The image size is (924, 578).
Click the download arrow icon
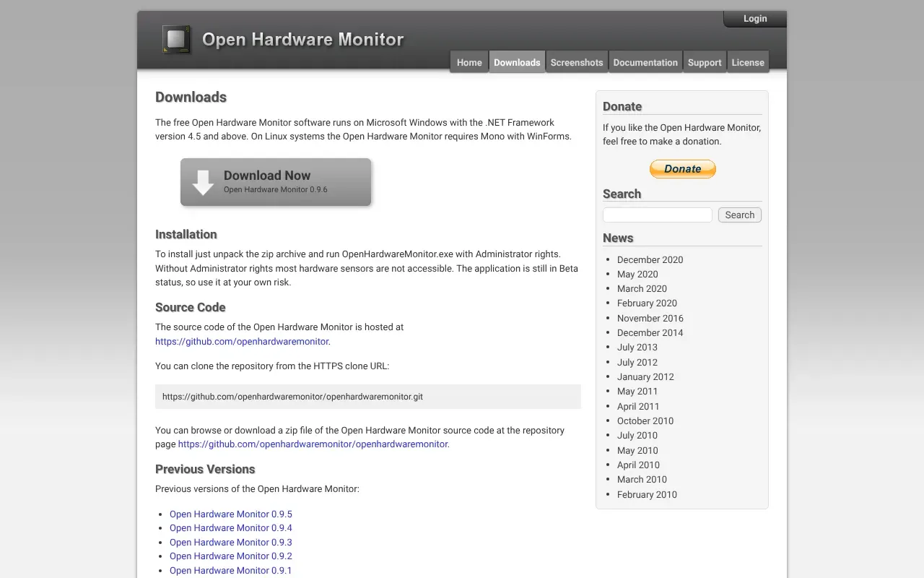202,182
